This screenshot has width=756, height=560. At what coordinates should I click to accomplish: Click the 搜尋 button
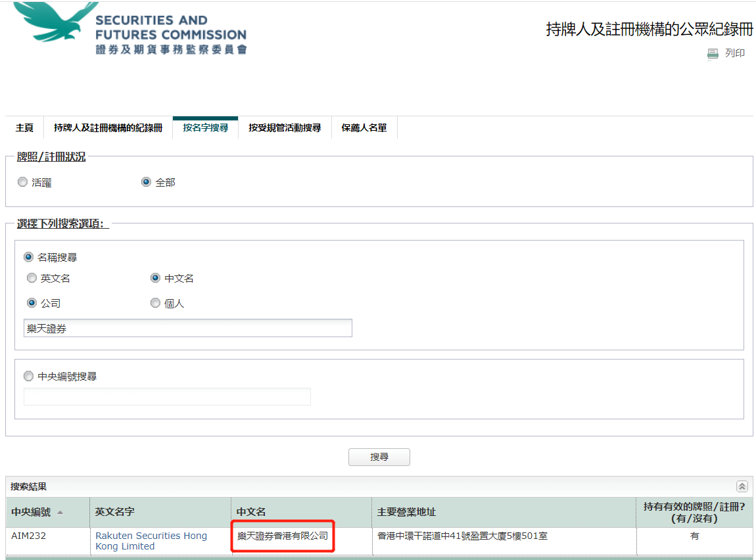click(379, 457)
